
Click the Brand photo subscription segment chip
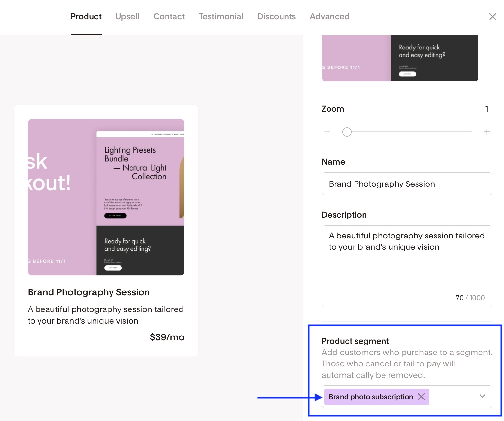point(371,397)
